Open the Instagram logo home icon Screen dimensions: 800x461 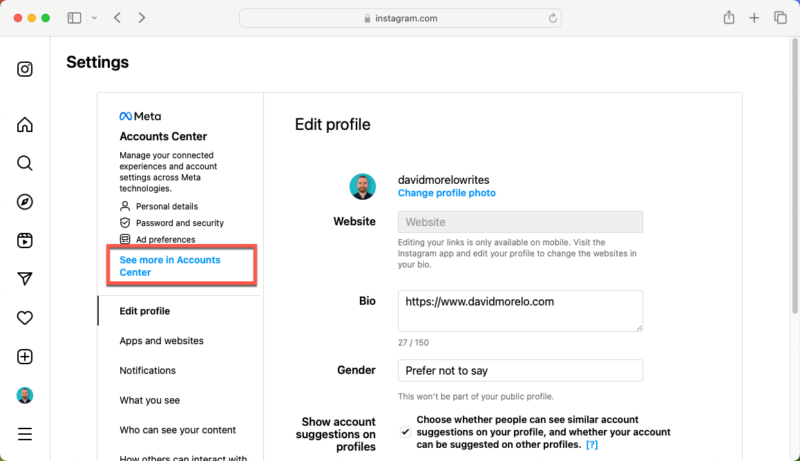24,69
